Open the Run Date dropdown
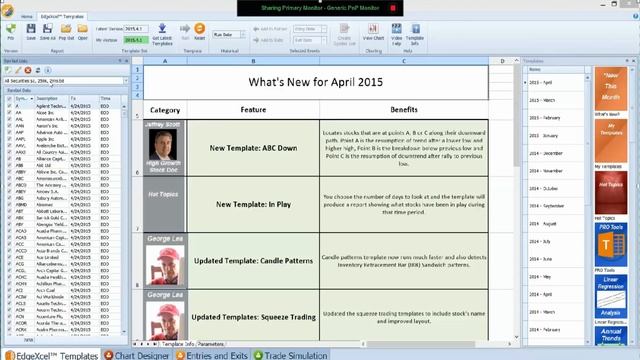Screen dimensions: 640x360 [x=242, y=35]
